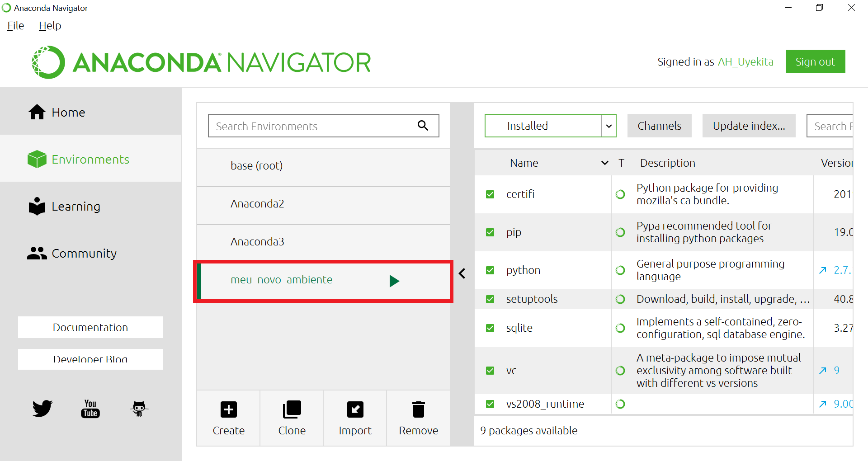The width and height of the screenshot is (868, 461).
Task: Select the Environments tab in sidebar
Action: click(x=90, y=159)
